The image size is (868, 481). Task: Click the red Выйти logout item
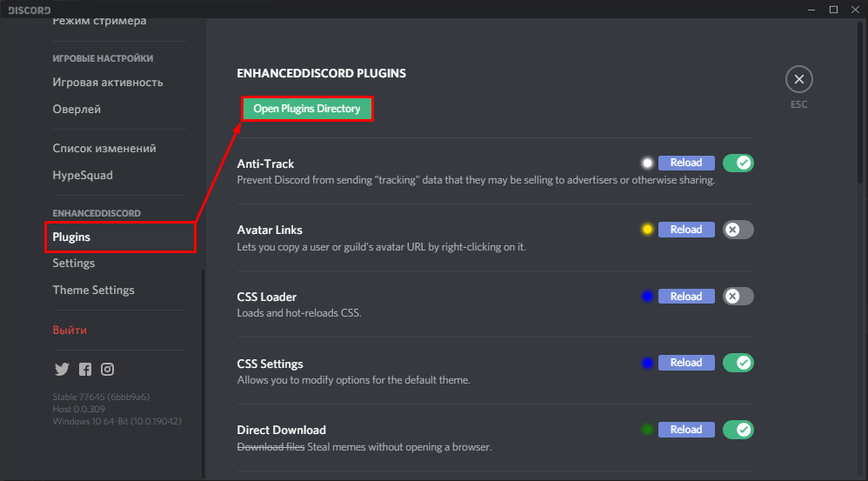[x=70, y=331]
